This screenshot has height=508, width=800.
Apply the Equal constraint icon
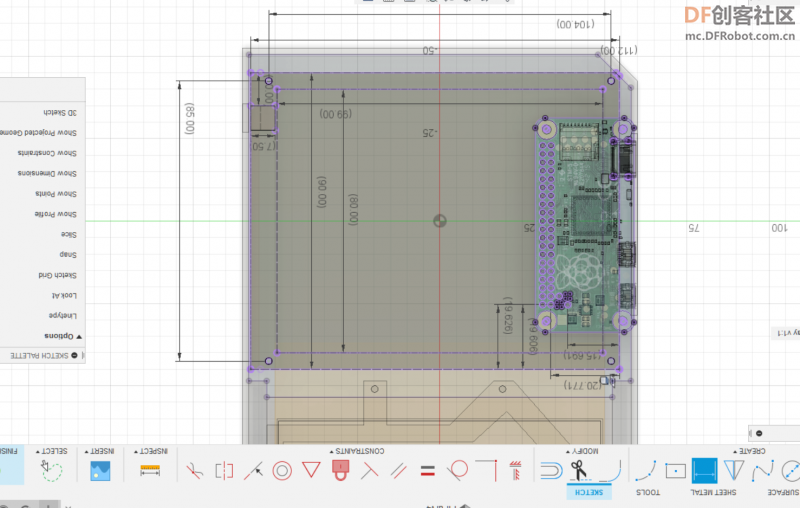click(x=428, y=470)
